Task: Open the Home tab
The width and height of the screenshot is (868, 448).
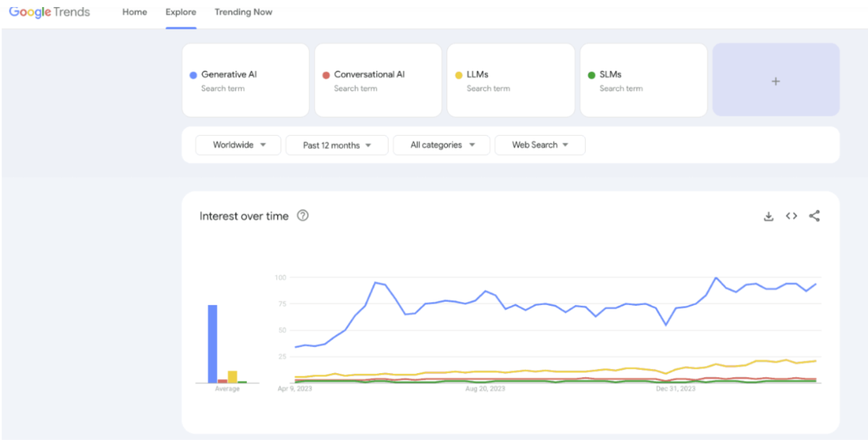Action: (x=134, y=12)
